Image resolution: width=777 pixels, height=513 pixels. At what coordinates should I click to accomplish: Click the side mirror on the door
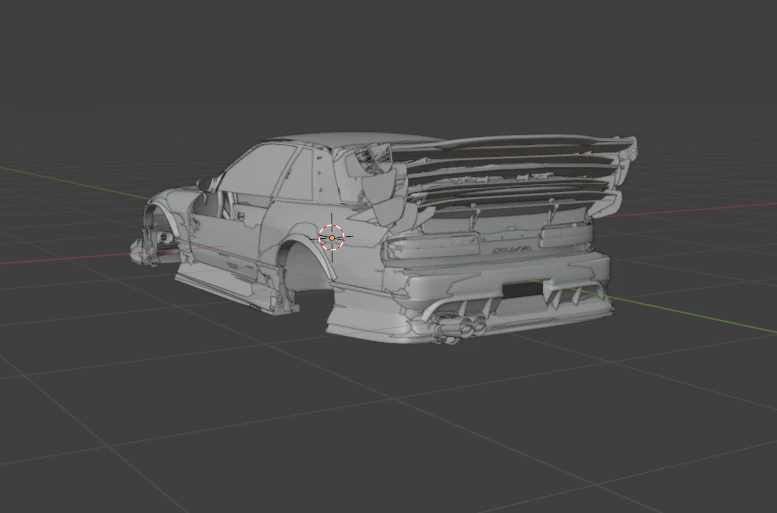point(205,184)
